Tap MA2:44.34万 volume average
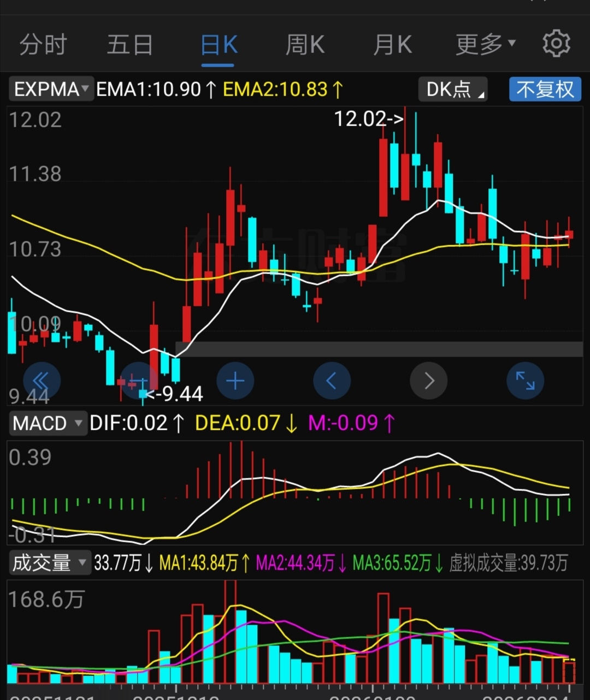Image resolution: width=590 pixels, height=700 pixels. [x=302, y=562]
